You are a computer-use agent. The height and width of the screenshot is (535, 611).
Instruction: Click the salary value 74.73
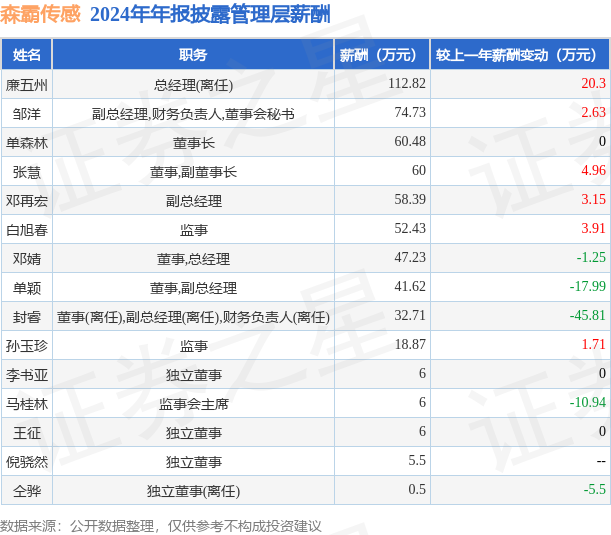(x=410, y=112)
